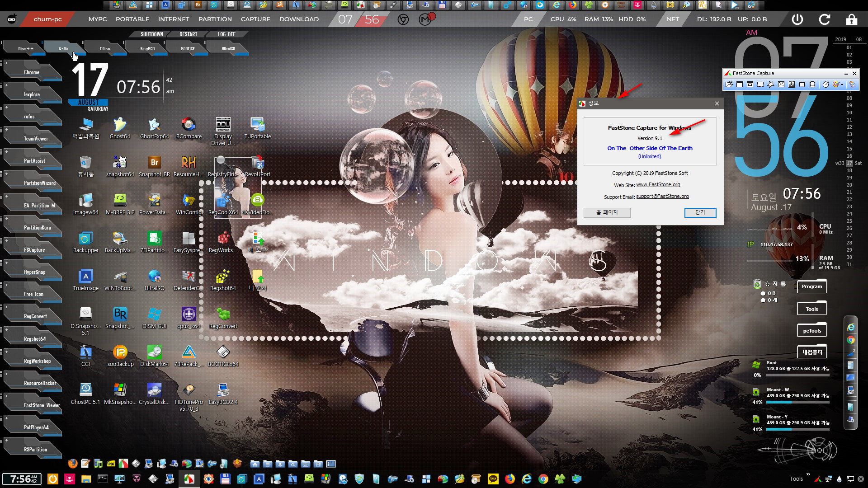Screen dimensions: 868x488
Task: Select Capture Full Screen tool in FastStone
Action: tap(781, 84)
